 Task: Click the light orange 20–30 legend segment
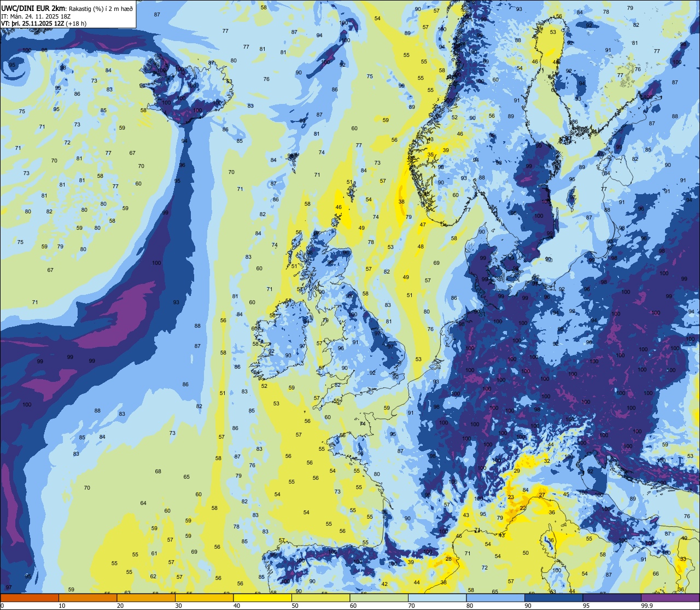coord(146,598)
